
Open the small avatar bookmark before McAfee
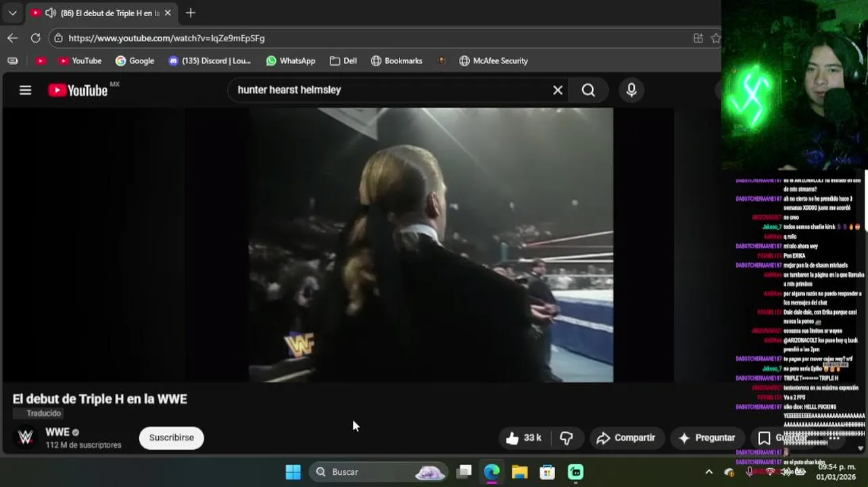[441, 61]
